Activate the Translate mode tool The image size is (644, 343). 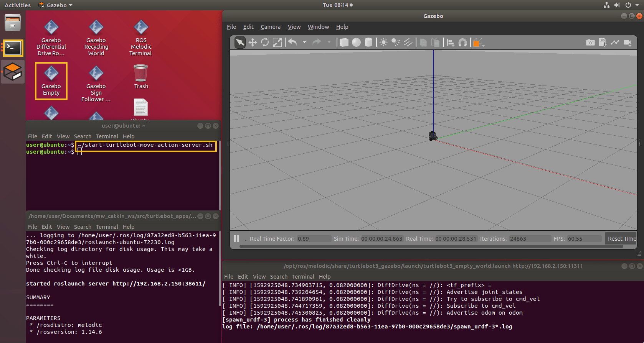point(253,42)
